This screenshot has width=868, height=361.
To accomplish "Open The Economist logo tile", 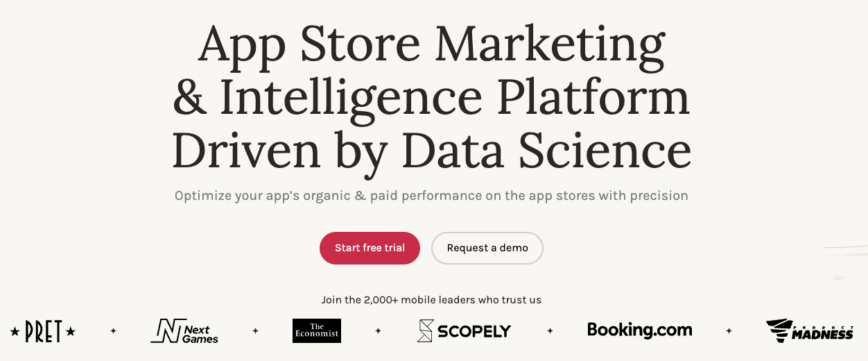I will click(x=317, y=331).
